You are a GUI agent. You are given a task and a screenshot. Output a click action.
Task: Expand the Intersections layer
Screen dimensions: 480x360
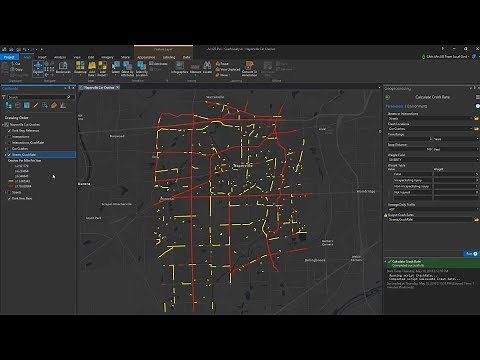click(5, 137)
